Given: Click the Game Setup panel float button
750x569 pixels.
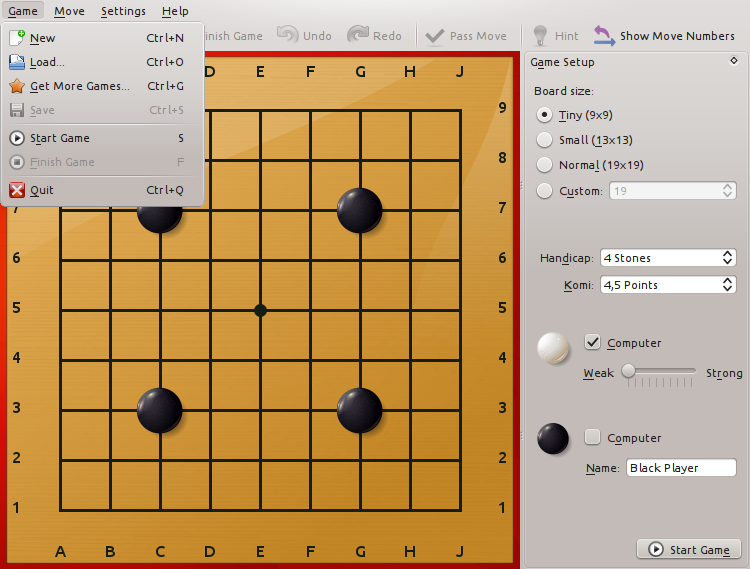Looking at the screenshot, I should tap(735, 61).
